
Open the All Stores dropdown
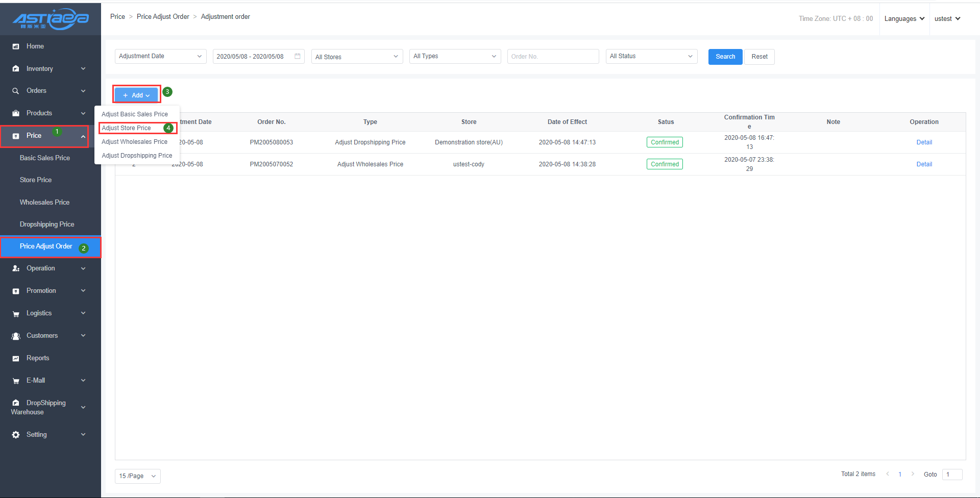click(357, 57)
